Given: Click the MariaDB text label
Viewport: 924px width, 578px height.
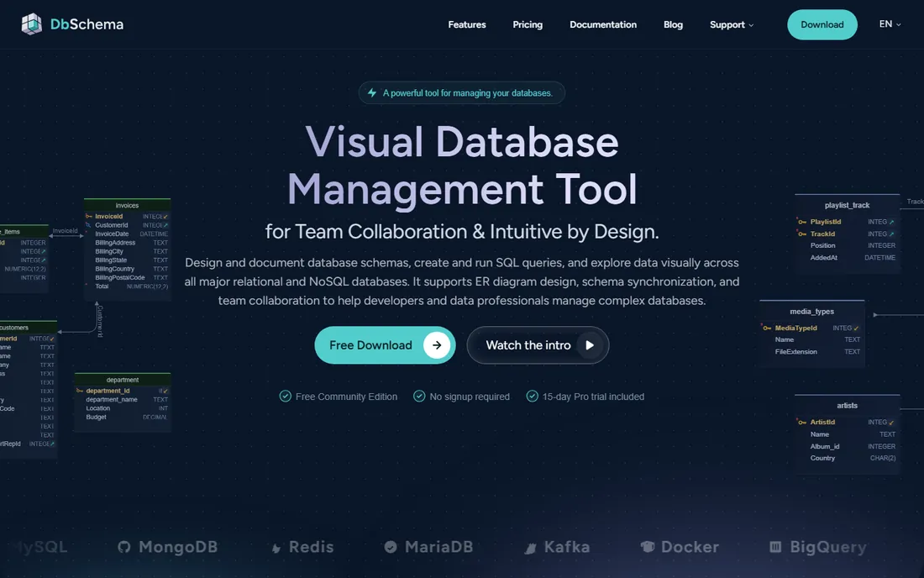Looking at the screenshot, I should tap(439, 547).
